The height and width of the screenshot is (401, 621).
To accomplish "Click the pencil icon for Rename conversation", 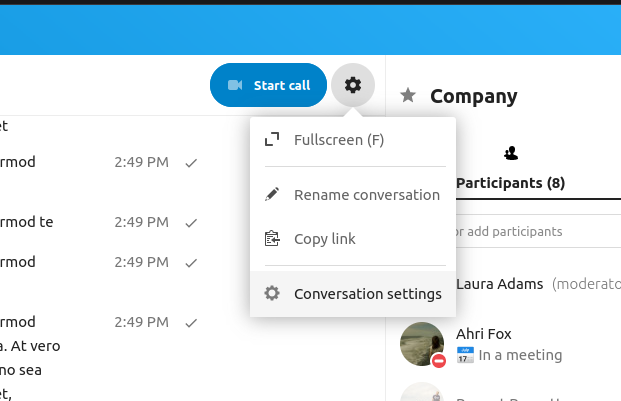I will point(271,195).
